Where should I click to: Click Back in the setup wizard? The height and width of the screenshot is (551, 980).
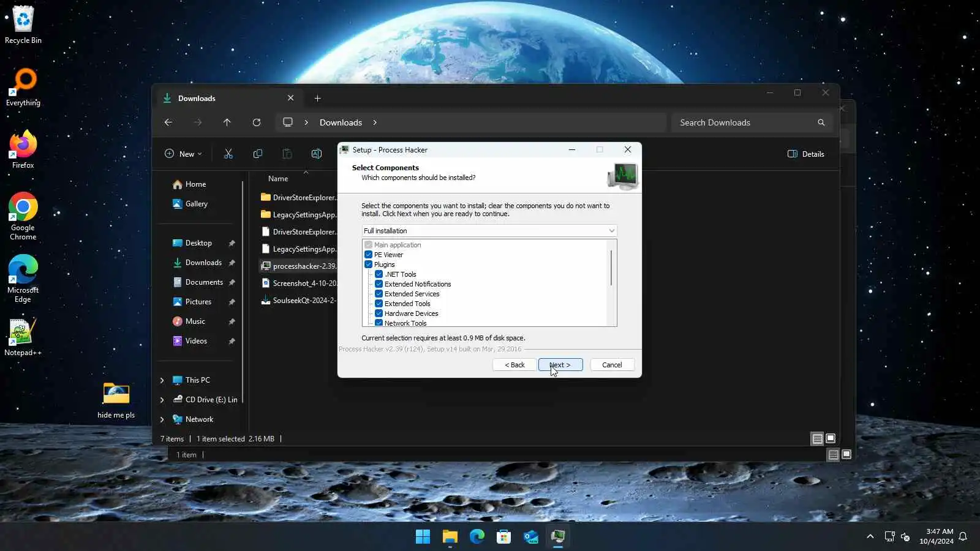click(x=514, y=365)
